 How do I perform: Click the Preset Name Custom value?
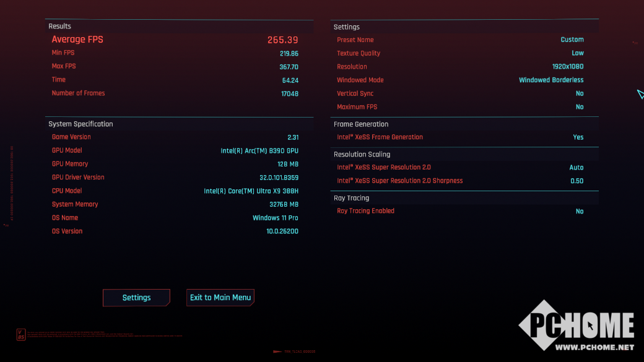click(x=572, y=40)
